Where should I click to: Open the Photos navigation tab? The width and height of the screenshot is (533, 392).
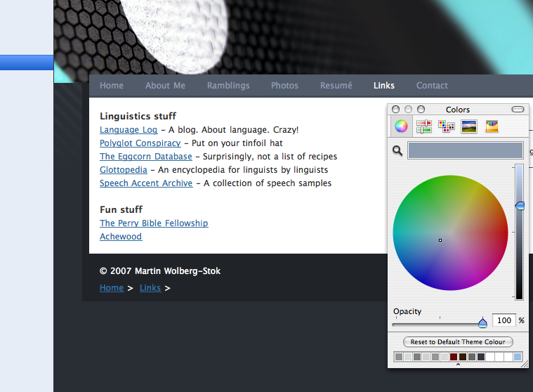[284, 85]
